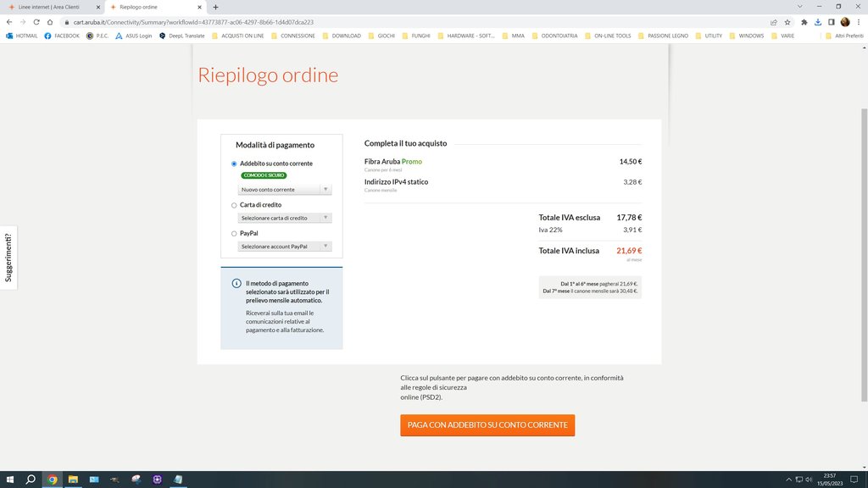Open a new browser tab
Viewport: 868px width, 488px height.
coord(215,7)
